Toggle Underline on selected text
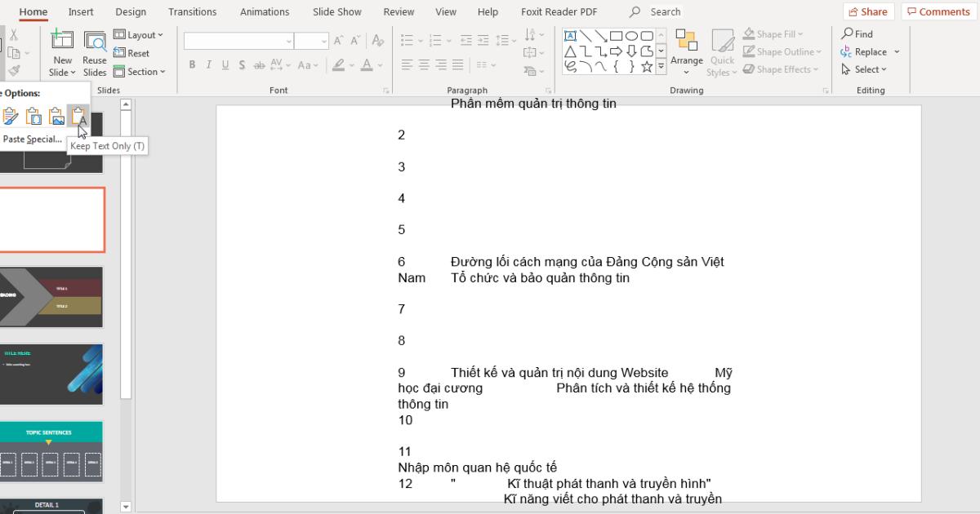Screen dimensions: 980x514 [x=225, y=64]
